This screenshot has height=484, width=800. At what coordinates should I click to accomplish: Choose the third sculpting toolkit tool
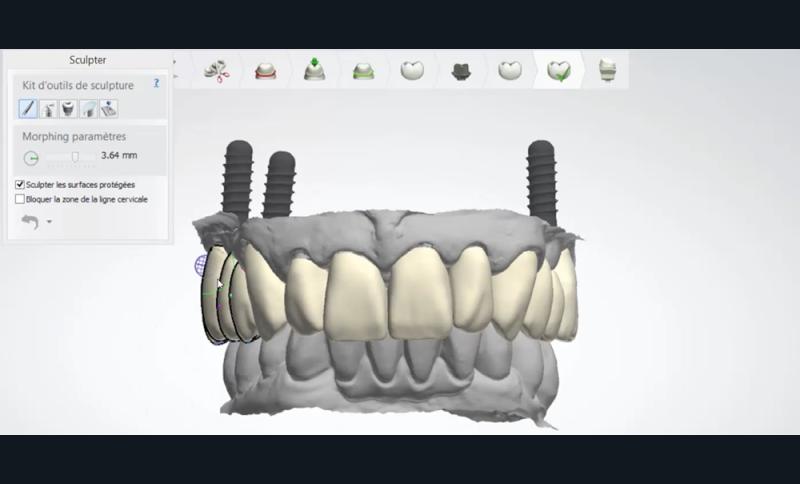(68, 108)
